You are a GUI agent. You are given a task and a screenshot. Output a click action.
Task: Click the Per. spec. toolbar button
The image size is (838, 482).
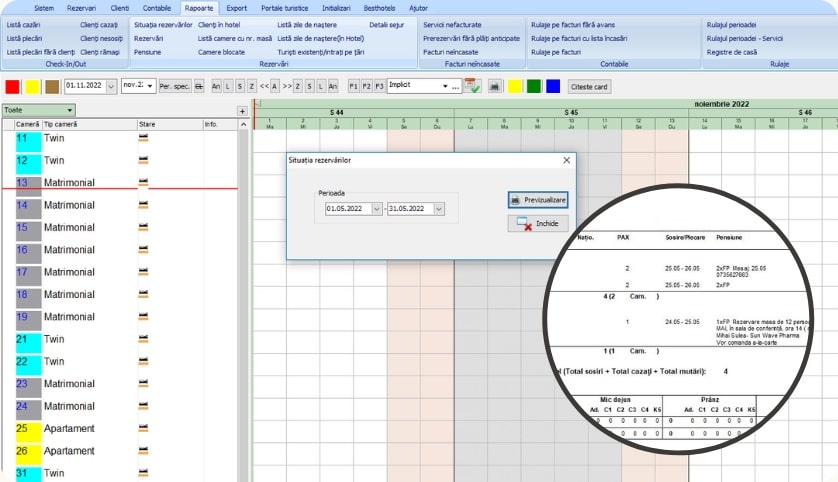pyautogui.click(x=174, y=86)
